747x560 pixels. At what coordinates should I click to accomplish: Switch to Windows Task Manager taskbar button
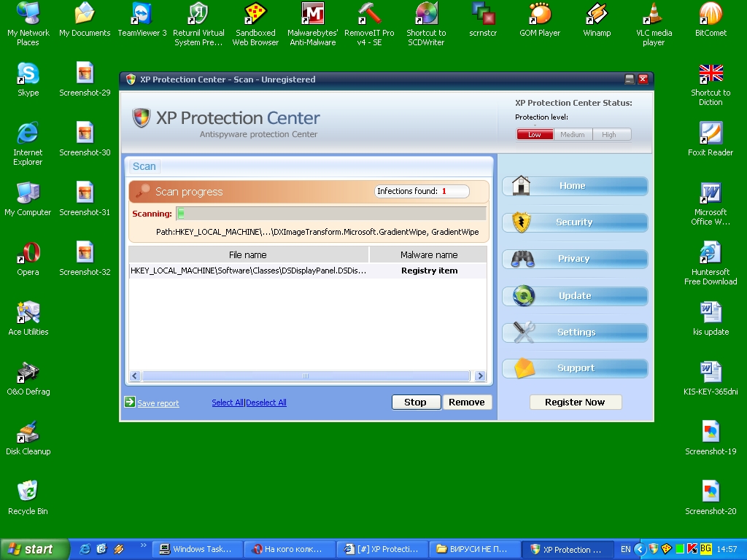[x=198, y=550]
